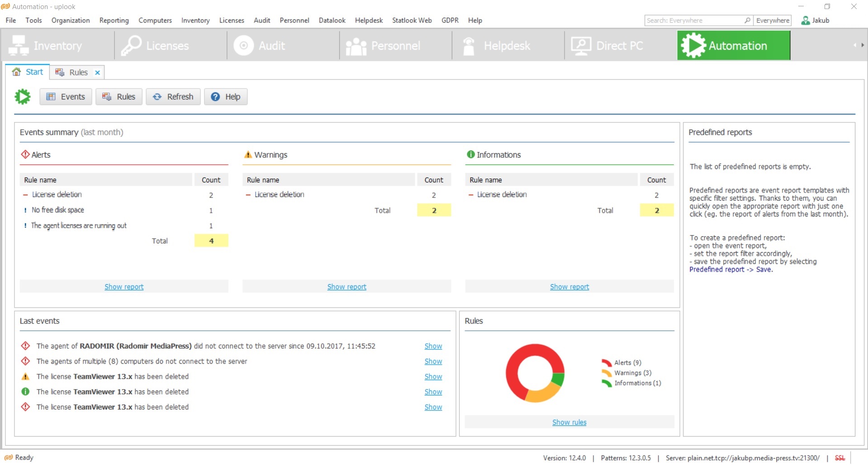Click Rule name column header in Alerts
Image resolution: width=868 pixels, height=465 pixels.
[106, 180]
